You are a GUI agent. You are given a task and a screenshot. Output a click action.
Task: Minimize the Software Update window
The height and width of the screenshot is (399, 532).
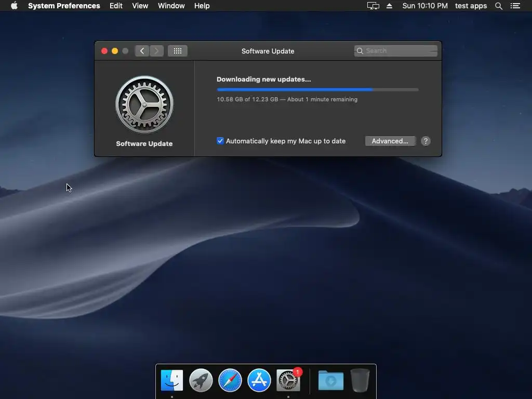(x=115, y=51)
